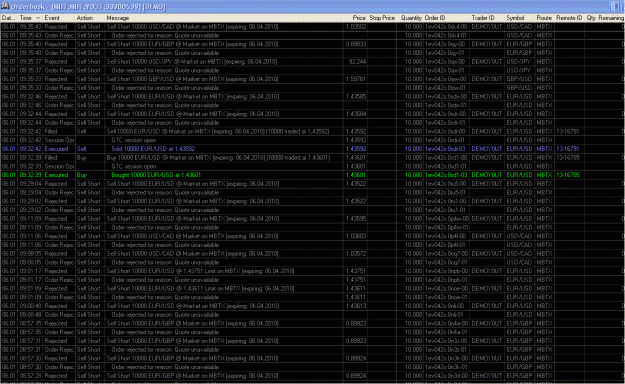
Task: Click the Route column header
Action: click(x=544, y=18)
